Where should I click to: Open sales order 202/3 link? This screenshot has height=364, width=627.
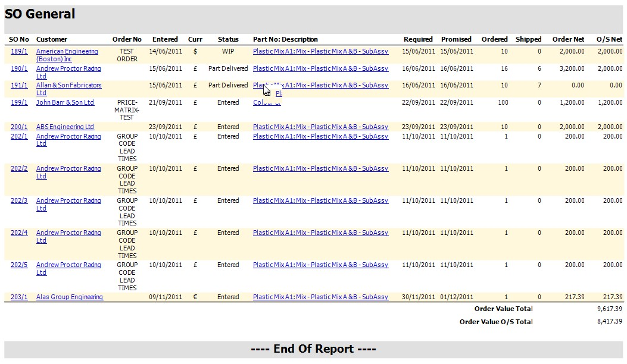point(19,201)
